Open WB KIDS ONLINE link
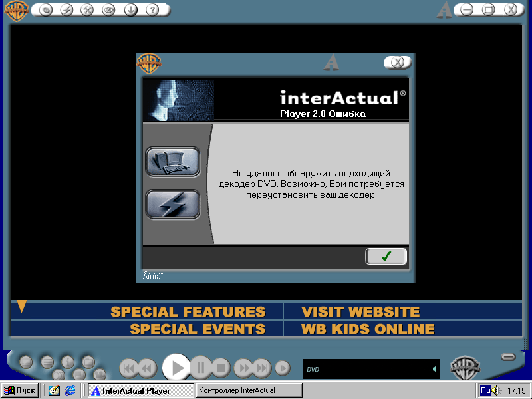The width and height of the screenshot is (532, 399). point(368,329)
